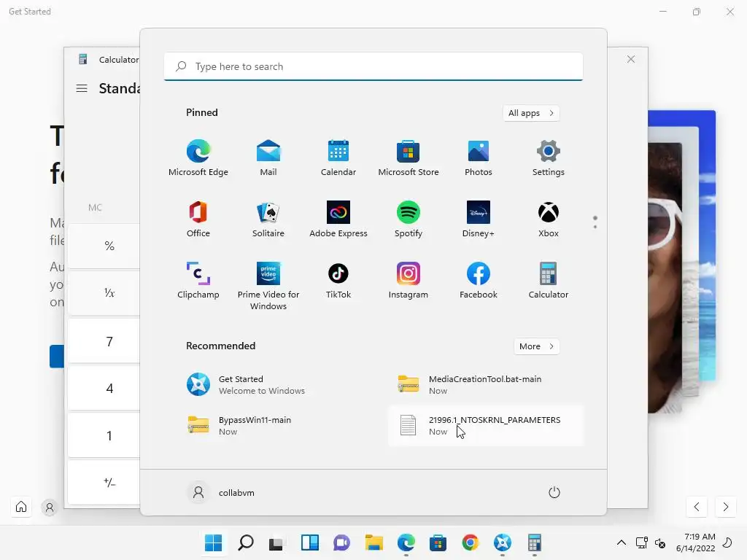Open the clock showing 7:19 AM
The height and width of the screenshot is (560, 747).
click(x=695, y=542)
